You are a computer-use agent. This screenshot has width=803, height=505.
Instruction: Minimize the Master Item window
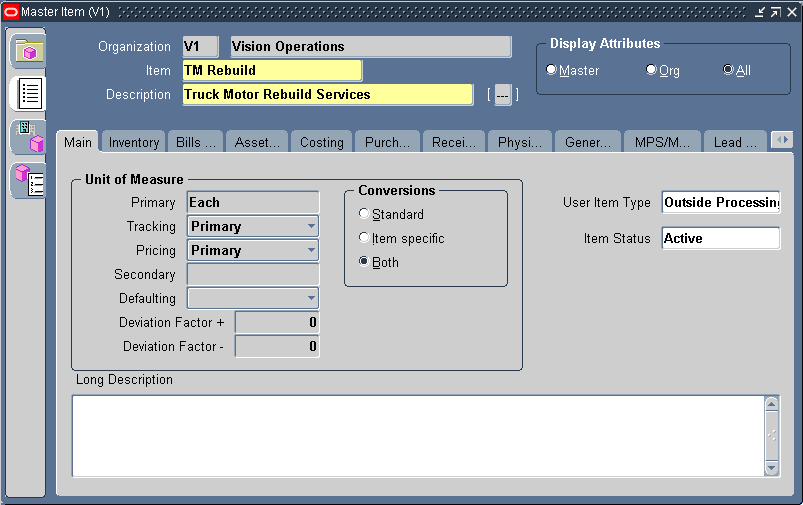click(x=760, y=12)
